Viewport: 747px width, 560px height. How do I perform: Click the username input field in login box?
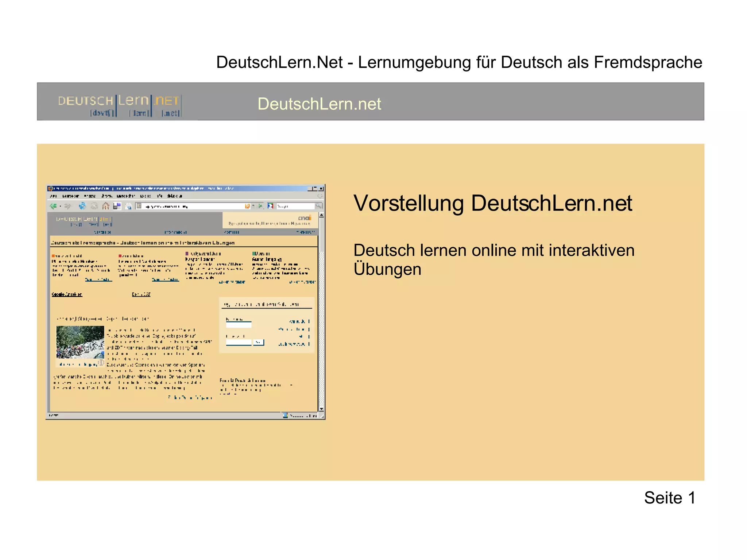[239, 324]
